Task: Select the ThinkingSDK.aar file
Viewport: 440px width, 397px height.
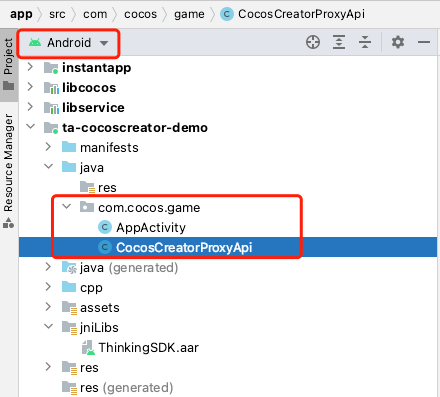Action: [x=228, y=347]
